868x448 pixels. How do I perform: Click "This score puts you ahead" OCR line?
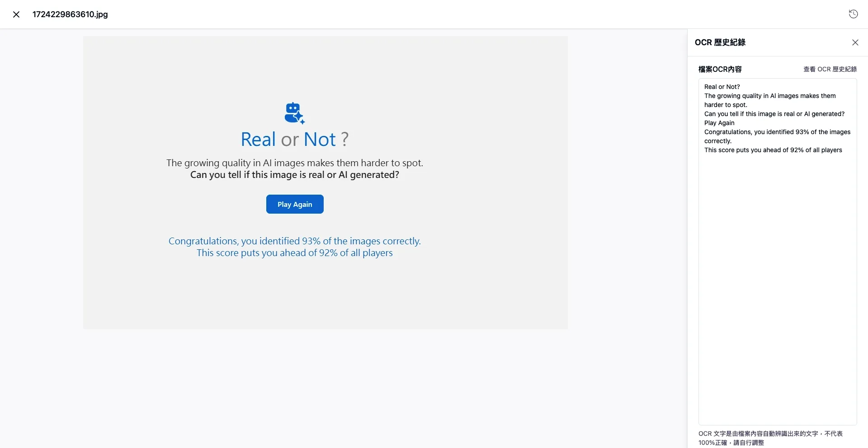[773, 150]
